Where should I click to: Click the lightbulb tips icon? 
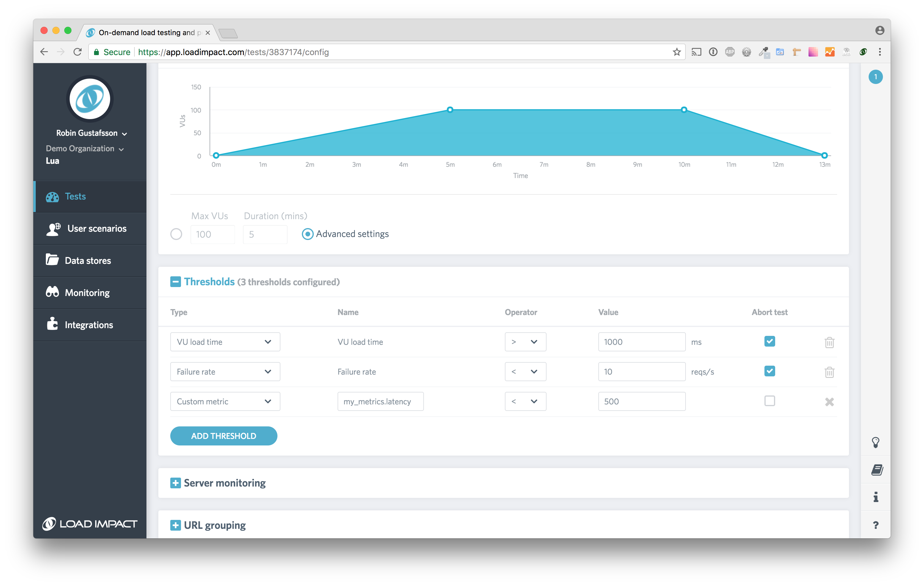876,442
